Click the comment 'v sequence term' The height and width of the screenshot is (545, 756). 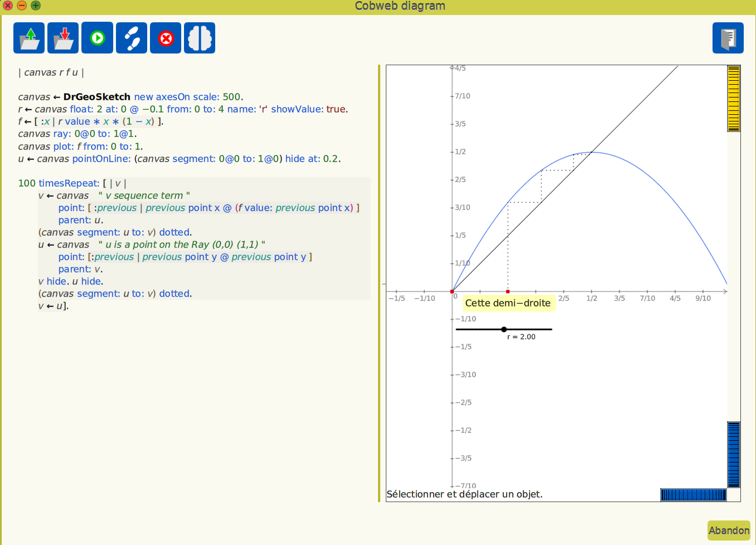[x=144, y=196]
